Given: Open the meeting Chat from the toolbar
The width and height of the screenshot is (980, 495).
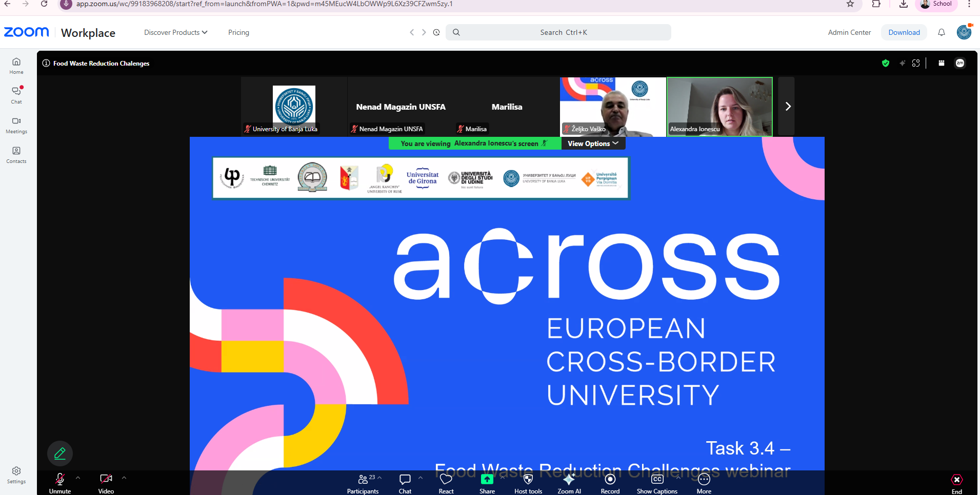Looking at the screenshot, I should point(405,483).
